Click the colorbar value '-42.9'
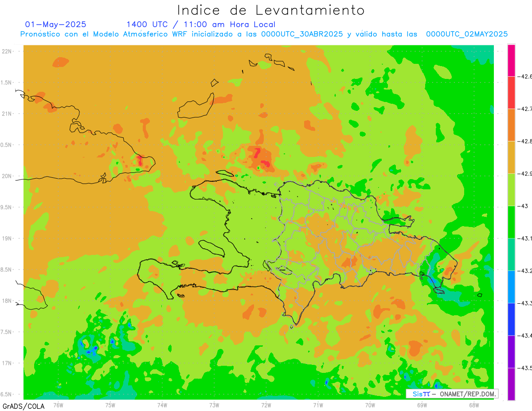Image resolution: width=532 pixels, height=411 pixels. coord(525,174)
